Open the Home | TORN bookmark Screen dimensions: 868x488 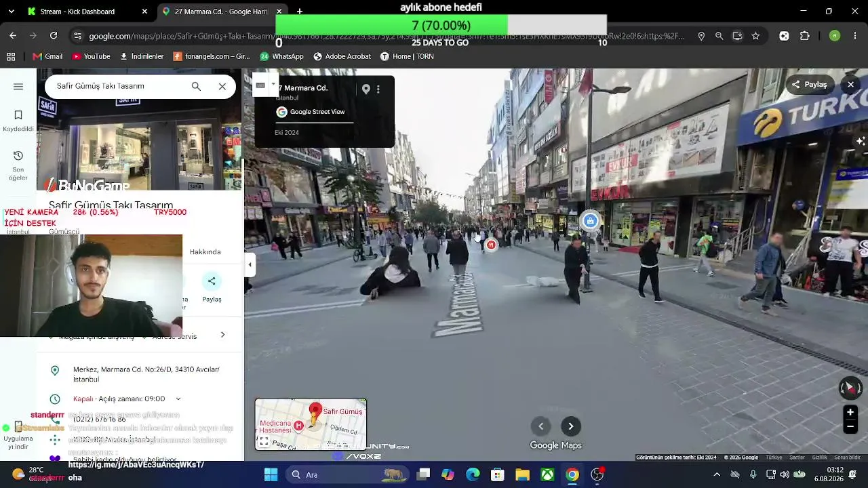tap(406, 56)
